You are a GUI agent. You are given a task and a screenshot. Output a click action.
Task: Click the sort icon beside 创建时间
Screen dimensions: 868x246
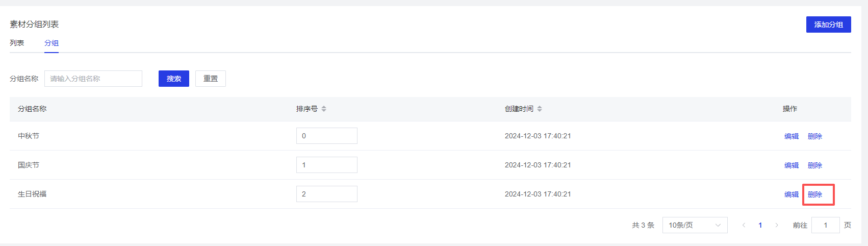tap(540, 109)
